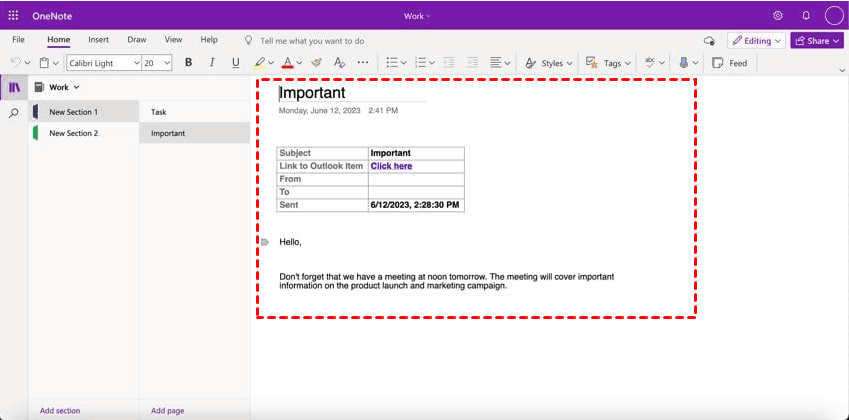Switch to the Draw tab

coord(137,40)
